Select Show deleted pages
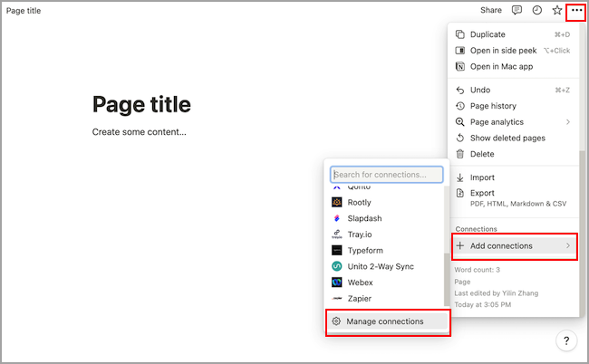The image size is (589, 364). (513, 139)
